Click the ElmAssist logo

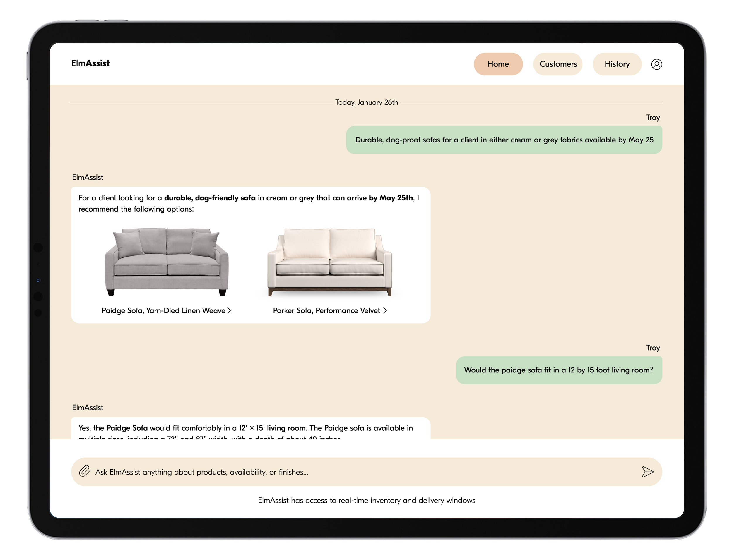pos(90,63)
